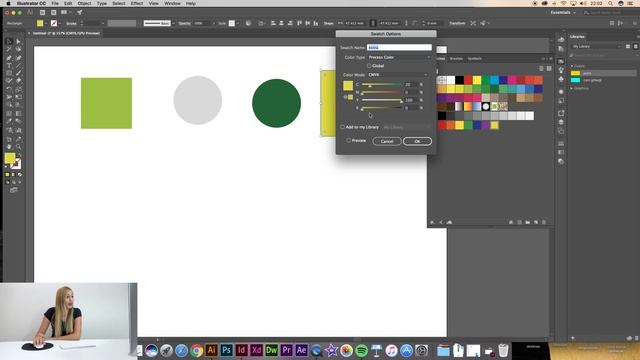Switch to the Brushes tab
Screen dimensions: 640x360
456,59
